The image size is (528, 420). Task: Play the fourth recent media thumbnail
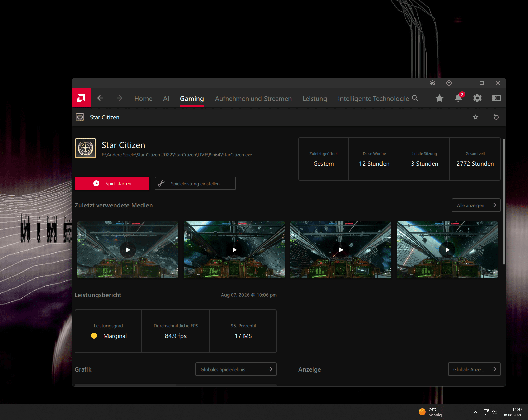coord(447,250)
